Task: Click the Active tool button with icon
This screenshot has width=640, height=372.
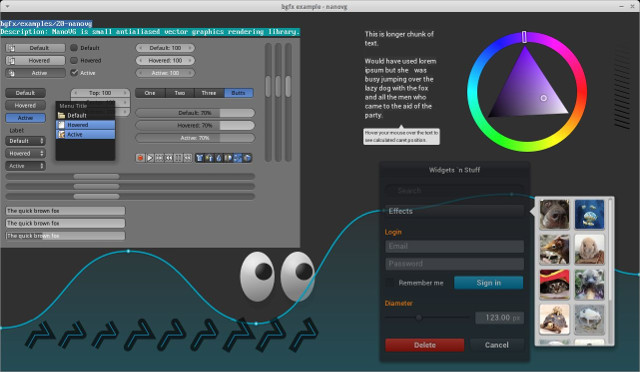Action: click(x=36, y=73)
